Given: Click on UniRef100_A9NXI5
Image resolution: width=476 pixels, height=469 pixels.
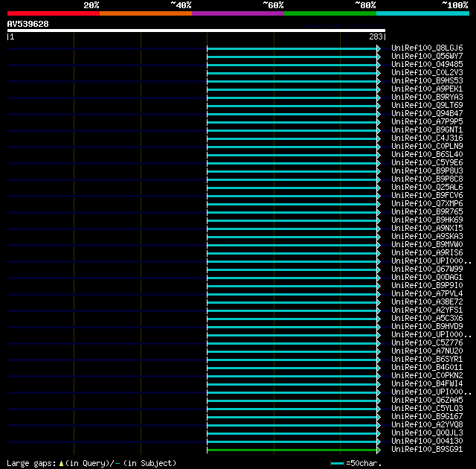Looking at the screenshot, I should point(427,229).
